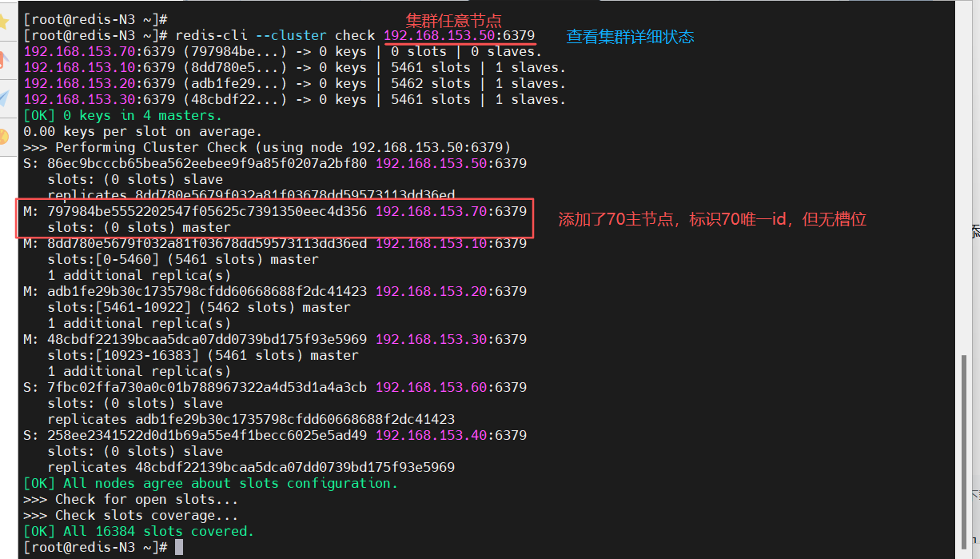Click 'slots:[0-5460] (5461 slots) master'
Image resolution: width=980 pixels, height=559 pixels.
(183, 259)
